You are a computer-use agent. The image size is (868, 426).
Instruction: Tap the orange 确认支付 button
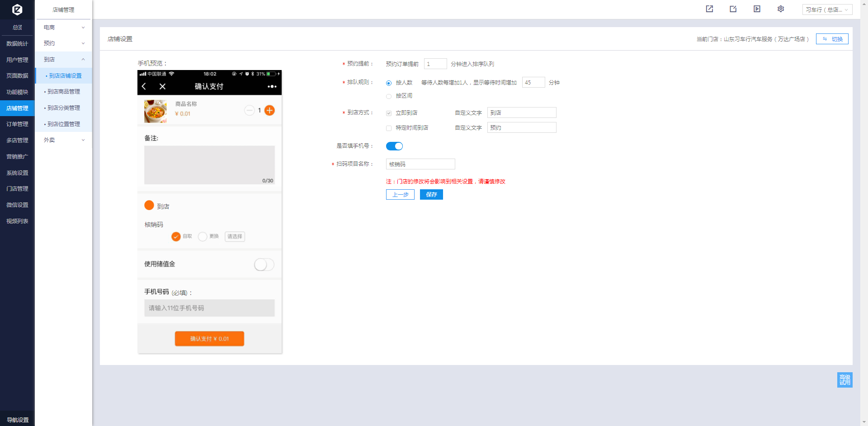click(x=209, y=339)
